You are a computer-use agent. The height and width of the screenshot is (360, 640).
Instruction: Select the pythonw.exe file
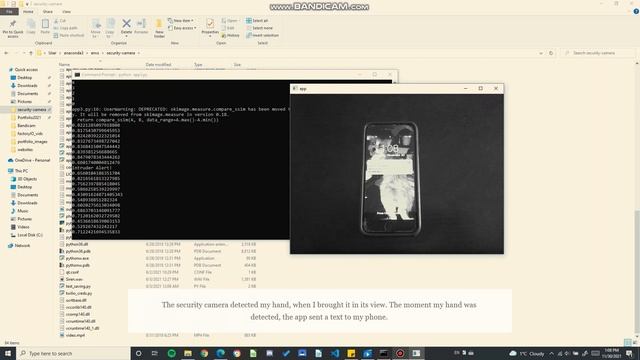tap(77, 258)
